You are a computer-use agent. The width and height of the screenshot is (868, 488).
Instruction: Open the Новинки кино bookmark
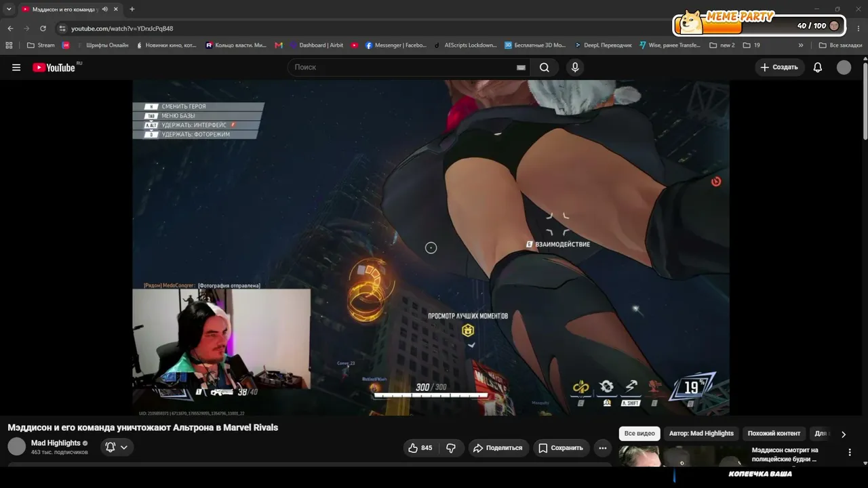(167, 45)
